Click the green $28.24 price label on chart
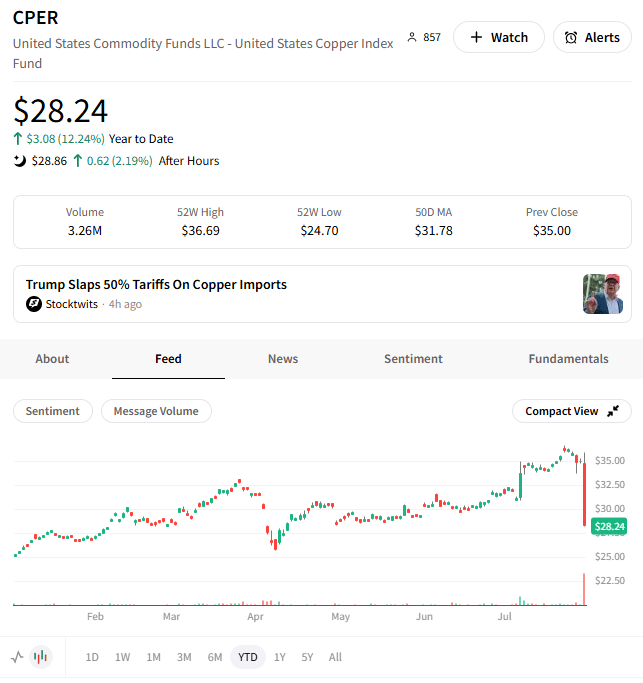This screenshot has width=643, height=683. coord(609,526)
